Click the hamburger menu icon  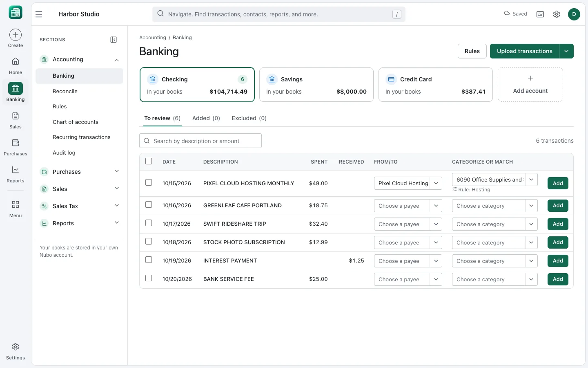39,14
